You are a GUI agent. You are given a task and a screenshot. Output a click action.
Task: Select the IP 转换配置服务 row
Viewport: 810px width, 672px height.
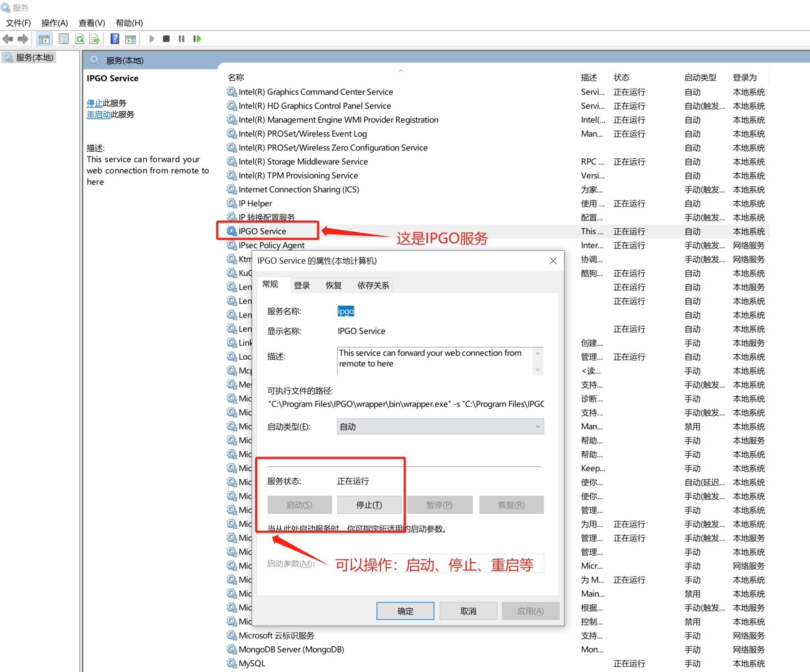(497, 217)
